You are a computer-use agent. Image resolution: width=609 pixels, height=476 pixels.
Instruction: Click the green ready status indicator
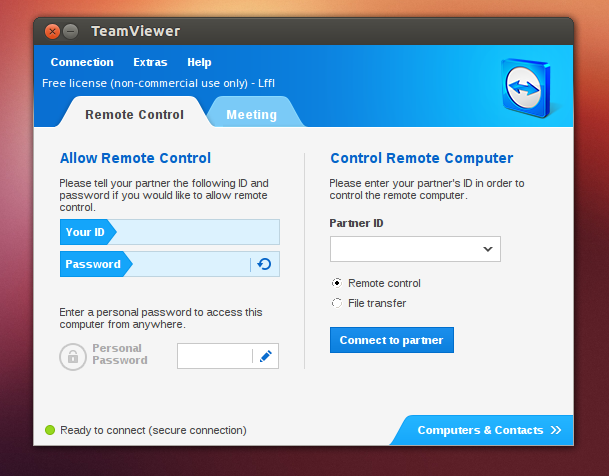click(x=50, y=430)
